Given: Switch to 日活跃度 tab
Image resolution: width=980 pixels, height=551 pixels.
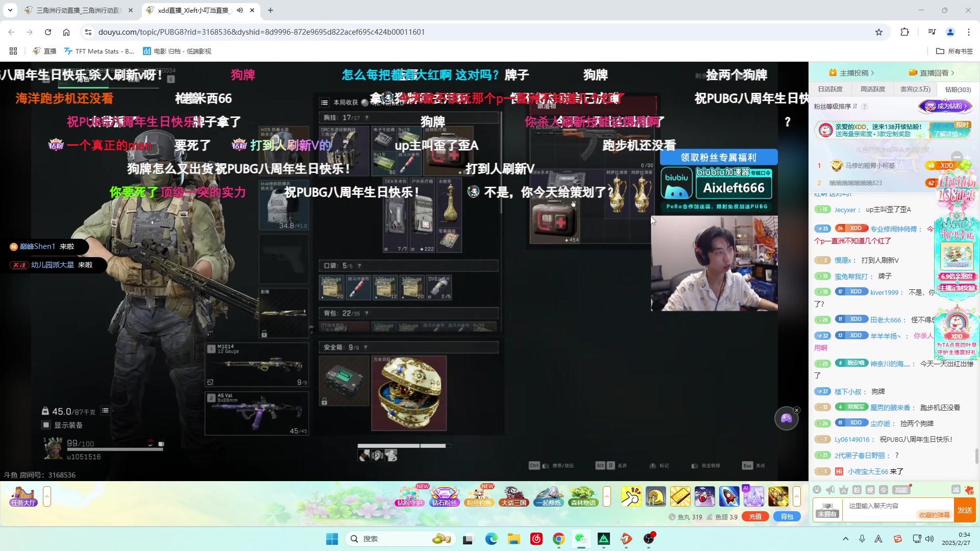Looking at the screenshot, I should pos(830,89).
